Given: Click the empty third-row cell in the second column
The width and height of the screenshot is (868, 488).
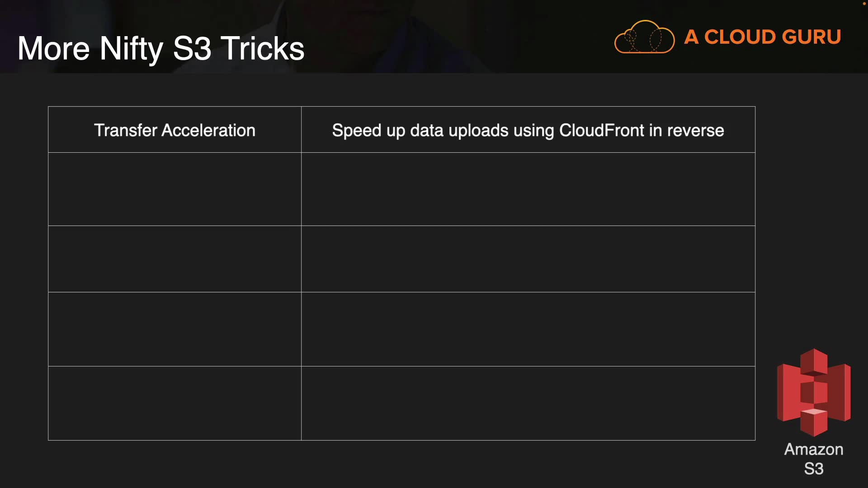Looking at the screenshot, I should tap(528, 259).
